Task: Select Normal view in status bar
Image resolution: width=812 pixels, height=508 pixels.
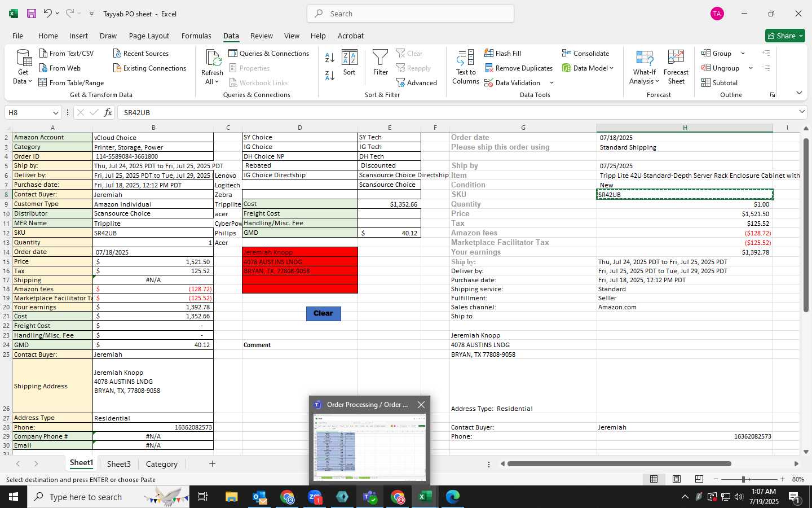Action: click(x=654, y=479)
